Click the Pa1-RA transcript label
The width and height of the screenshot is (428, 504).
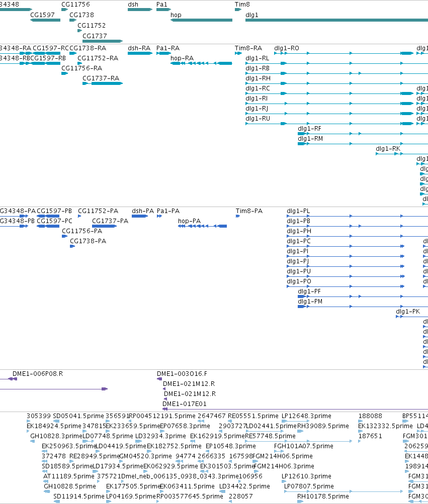coord(168,48)
